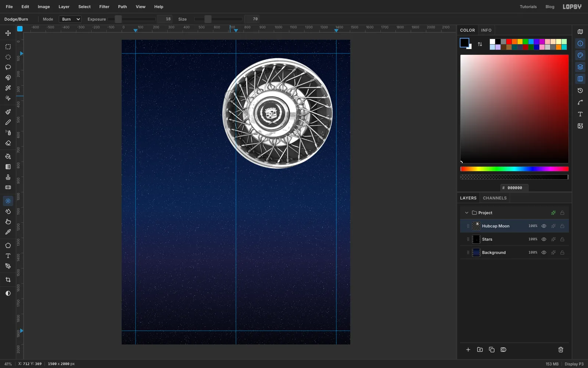Select the Clone Stamp tool
Image resolution: width=588 pixels, height=368 pixels.
tap(8, 177)
